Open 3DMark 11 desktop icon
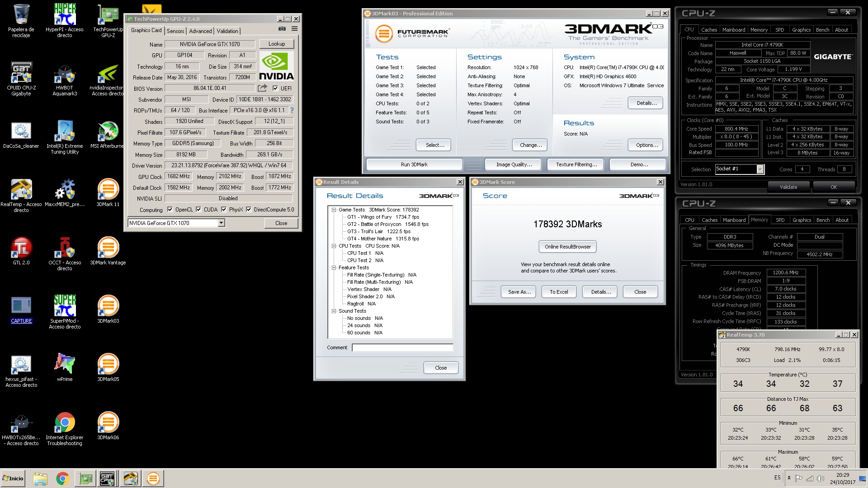Image resolution: width=868 pixels, height=488 pixels. coord(108,192)
